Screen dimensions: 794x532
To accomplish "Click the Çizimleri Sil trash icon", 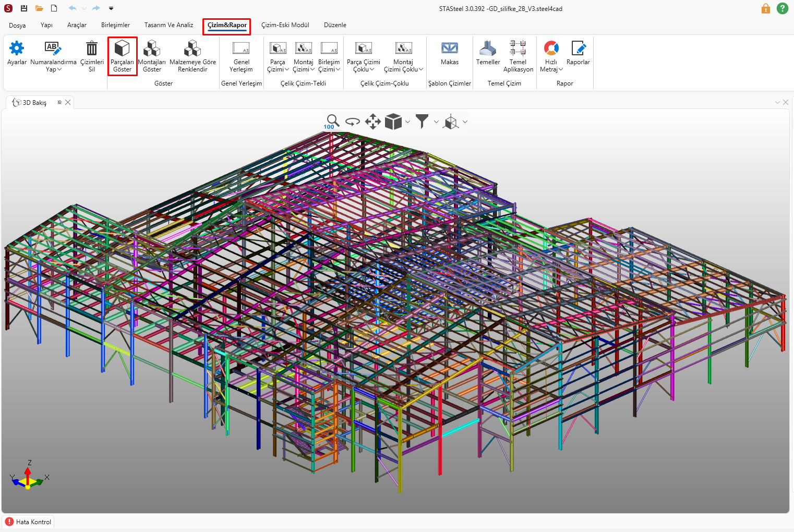I will 92,49.
